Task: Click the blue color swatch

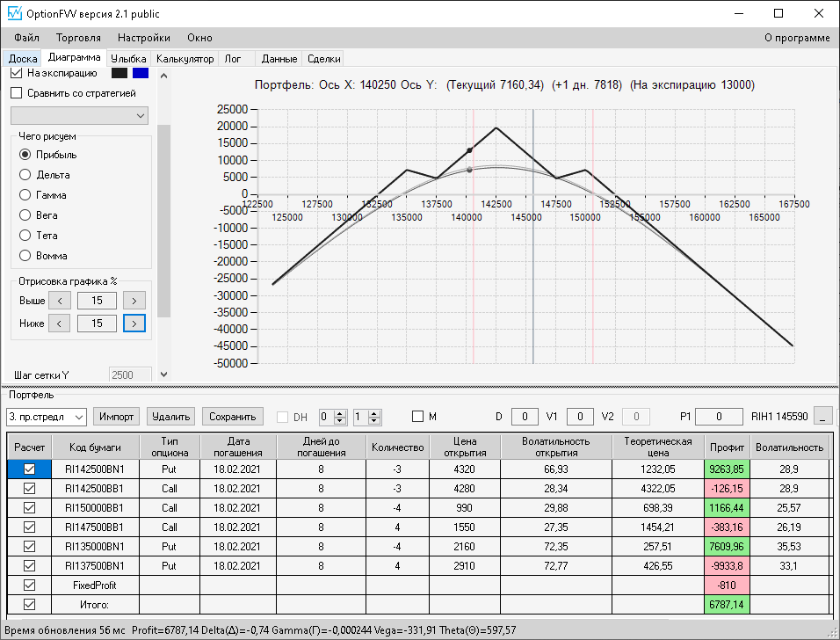Action: coord(141,73)
